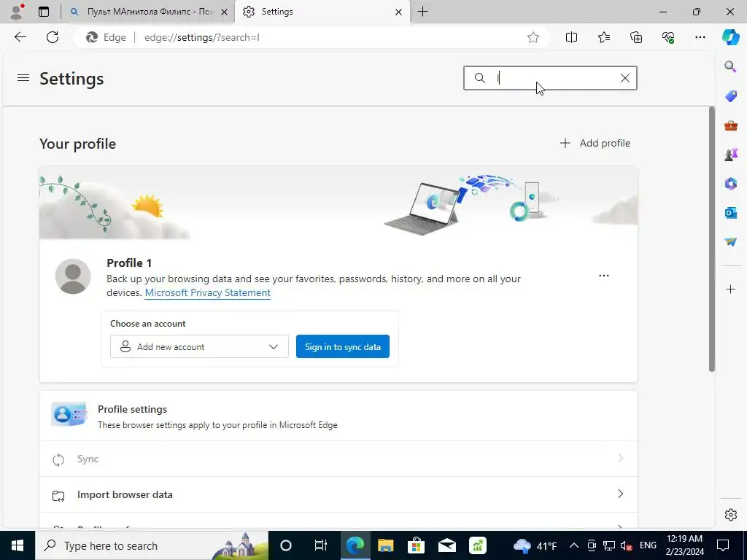
Task: Open the notifications action center
Action: [723, 545]
